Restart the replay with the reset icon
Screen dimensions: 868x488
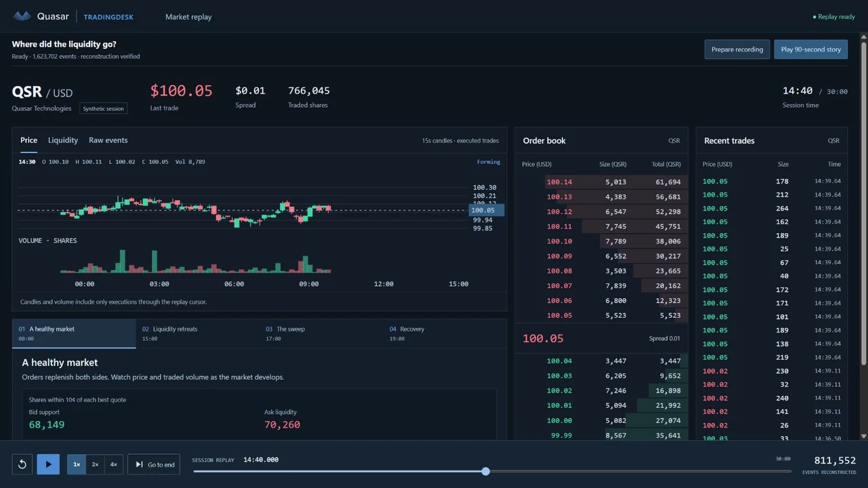[22, 464]
